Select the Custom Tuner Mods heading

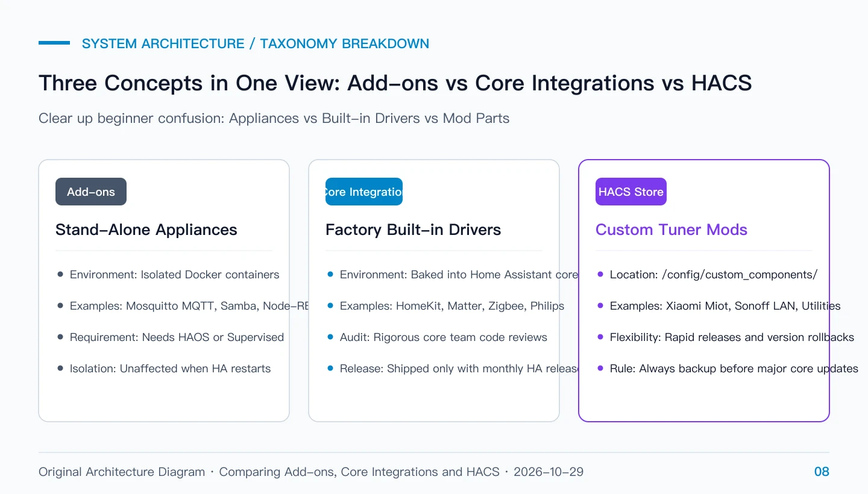(671, 230)
